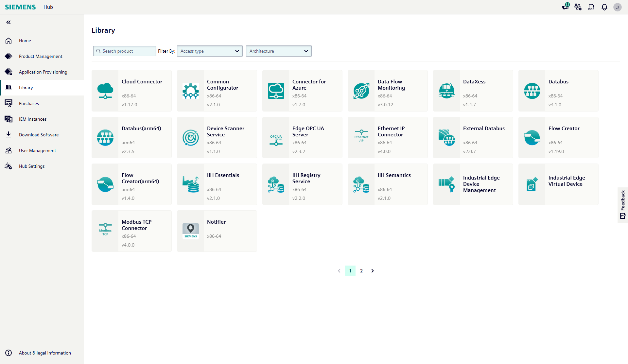Click the Industrial Edge Virtual Device icon

coord(532,184)
